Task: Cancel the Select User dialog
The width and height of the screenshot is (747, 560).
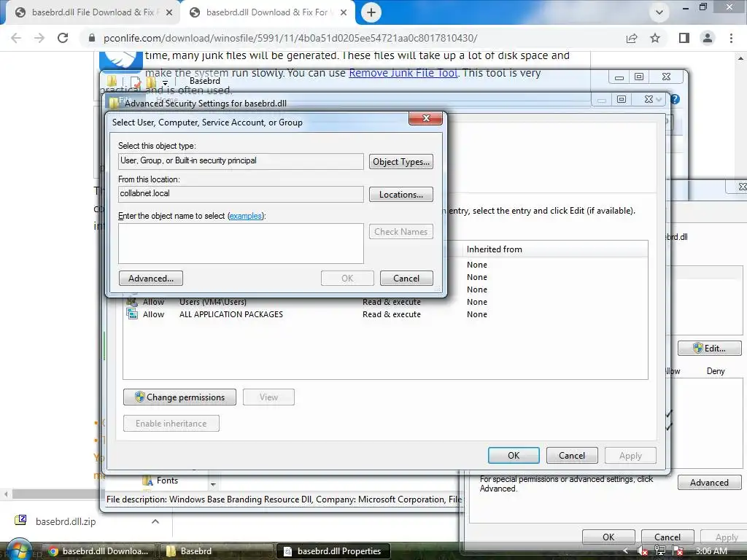Action: coord(406,278)
